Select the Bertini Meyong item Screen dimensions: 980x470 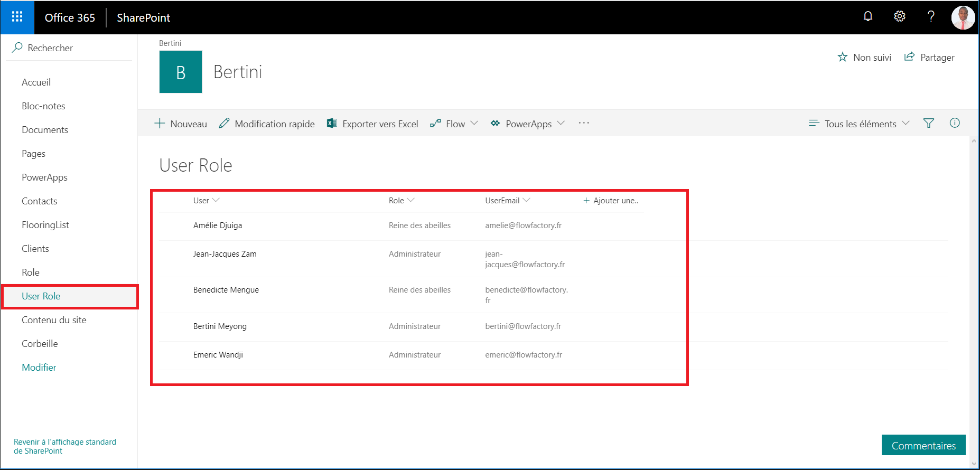220,326
